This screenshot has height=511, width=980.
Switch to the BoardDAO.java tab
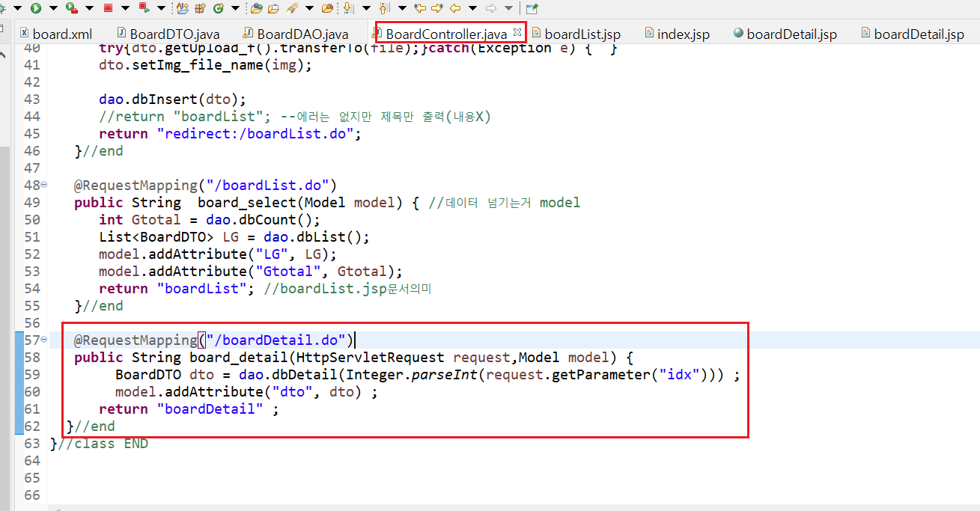[295, 34]
